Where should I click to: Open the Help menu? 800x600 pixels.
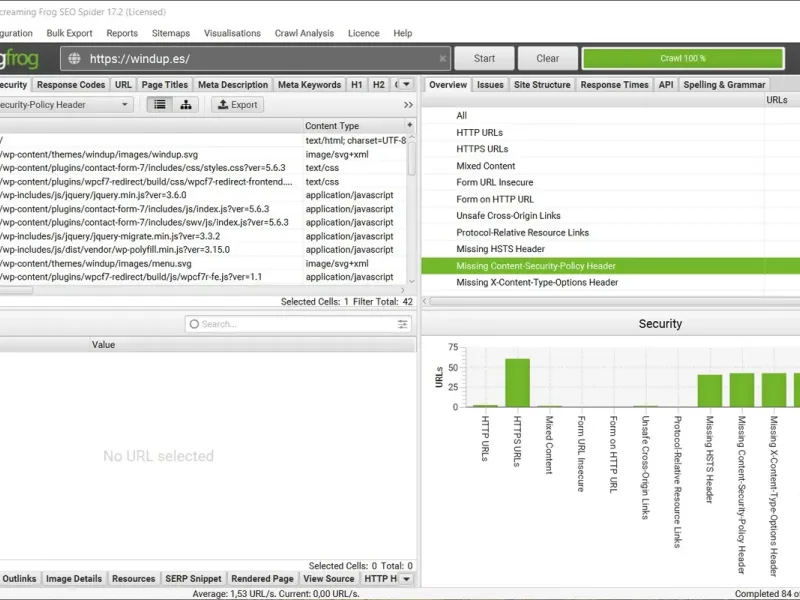403,33
